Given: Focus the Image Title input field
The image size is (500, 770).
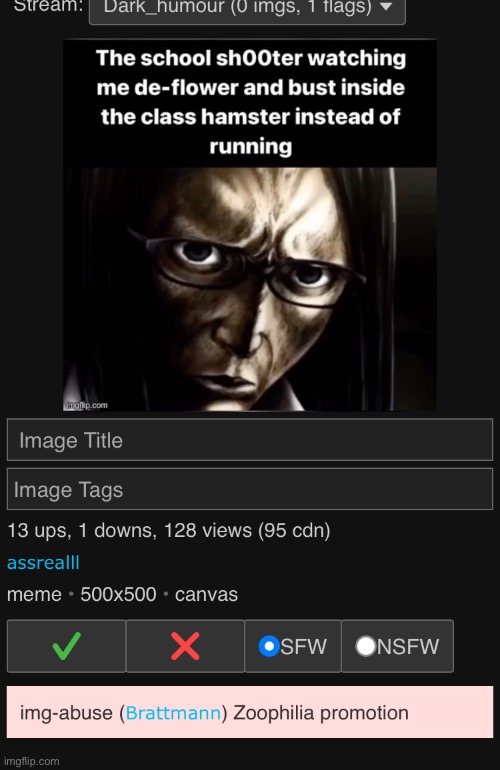Looking at the screenshot, I should tap(250, 440).
